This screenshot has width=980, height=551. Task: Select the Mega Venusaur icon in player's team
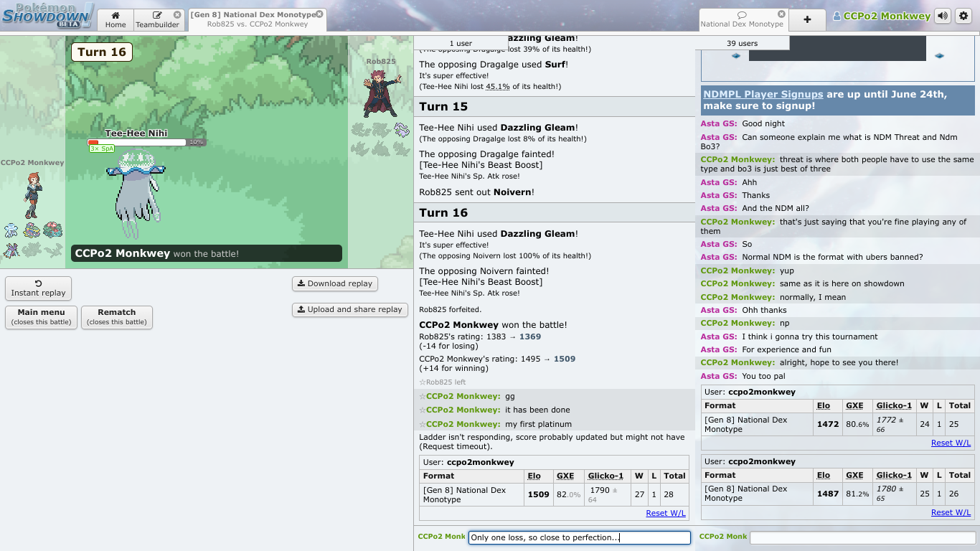[52, 230]
